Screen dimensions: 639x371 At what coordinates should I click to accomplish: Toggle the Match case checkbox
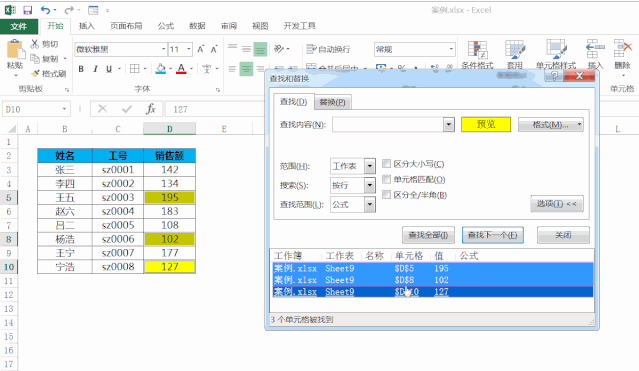point(386,164)
